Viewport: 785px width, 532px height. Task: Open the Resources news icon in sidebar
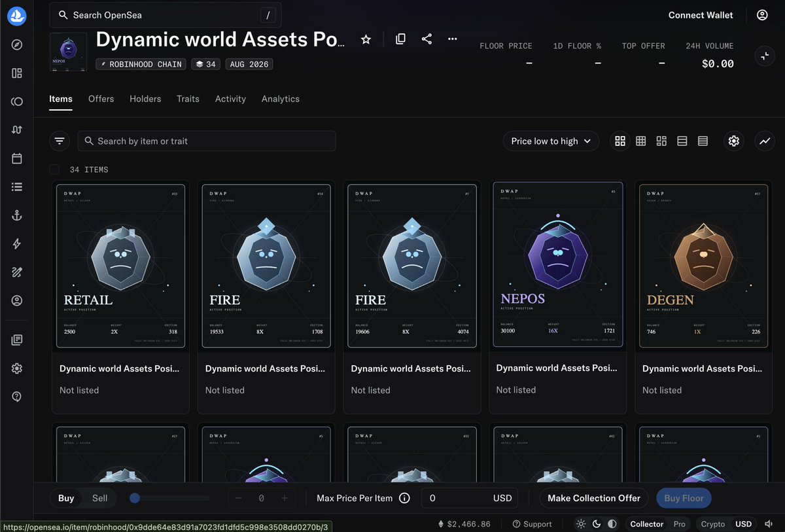click(17, 340)
